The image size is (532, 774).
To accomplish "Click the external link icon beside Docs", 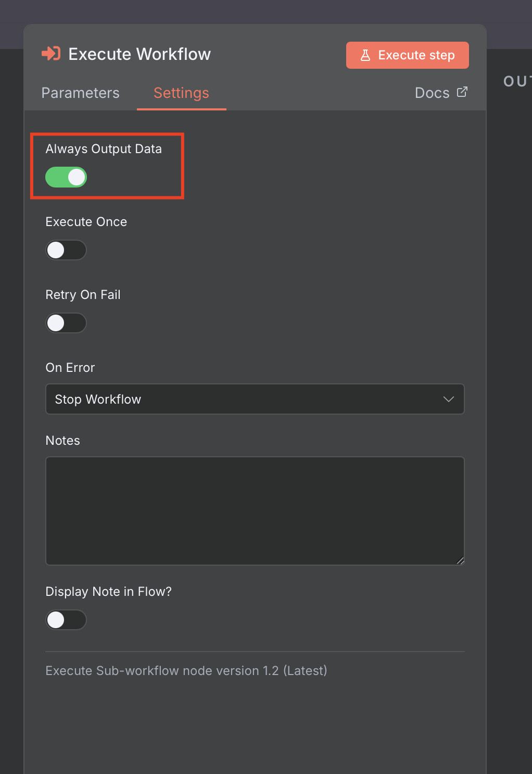I will pos(462,91).
